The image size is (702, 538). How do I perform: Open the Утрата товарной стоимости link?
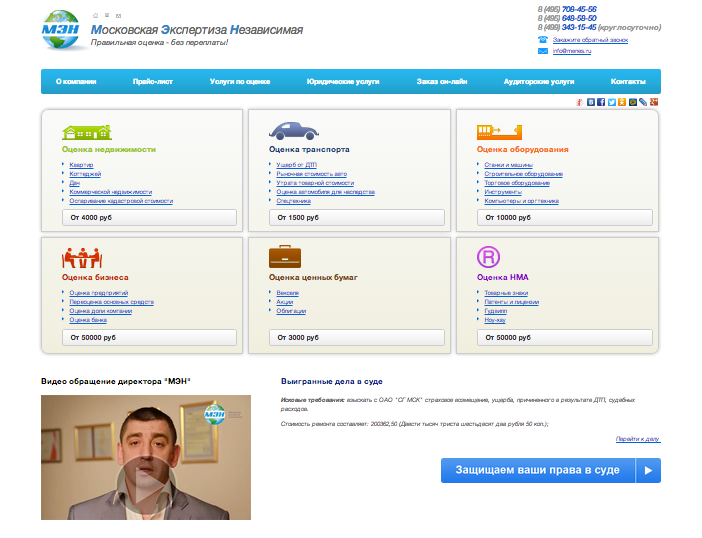coord(315,183)
